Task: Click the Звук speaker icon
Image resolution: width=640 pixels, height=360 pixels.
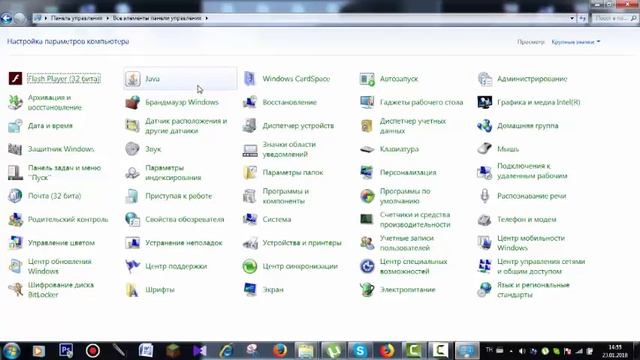Action: click(x=133, y=149)
